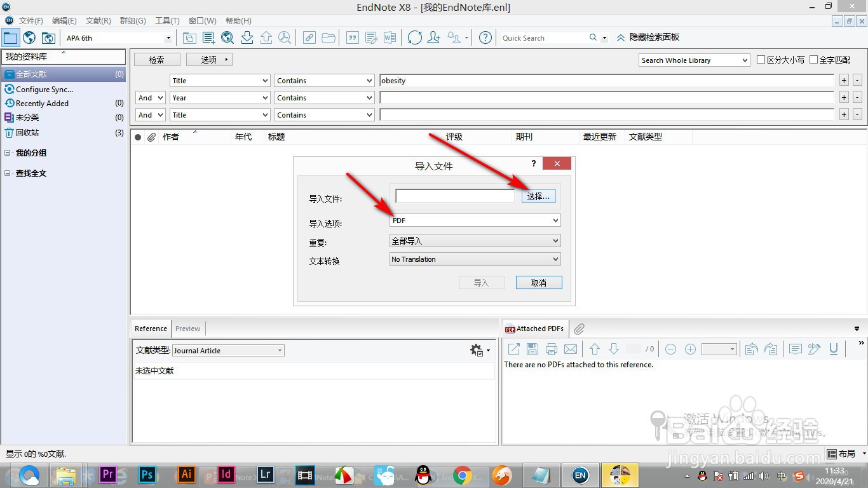Click the open PDF in external viewer icon
Viewport: 868px width, 488px height.
(x=514, y=349)
